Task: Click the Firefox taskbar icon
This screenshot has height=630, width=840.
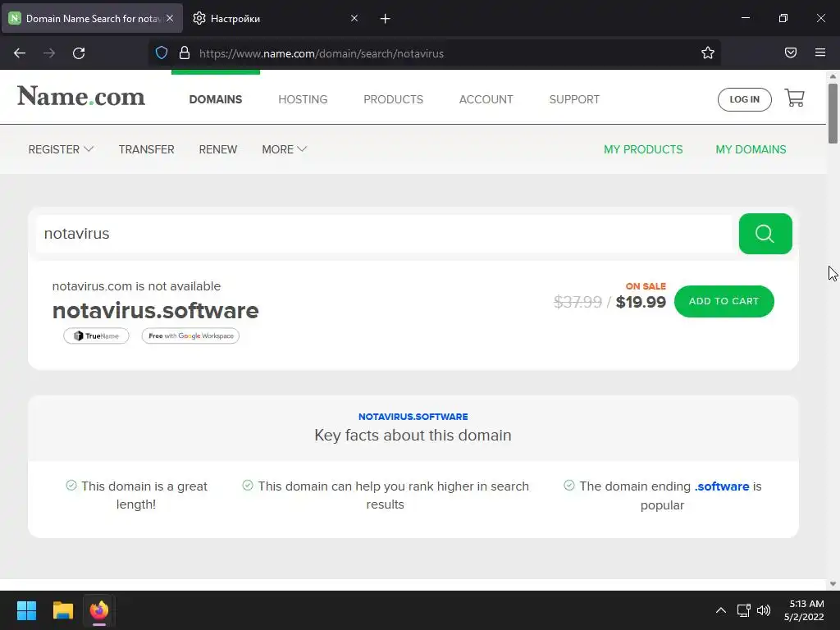Action: point(99,610)
